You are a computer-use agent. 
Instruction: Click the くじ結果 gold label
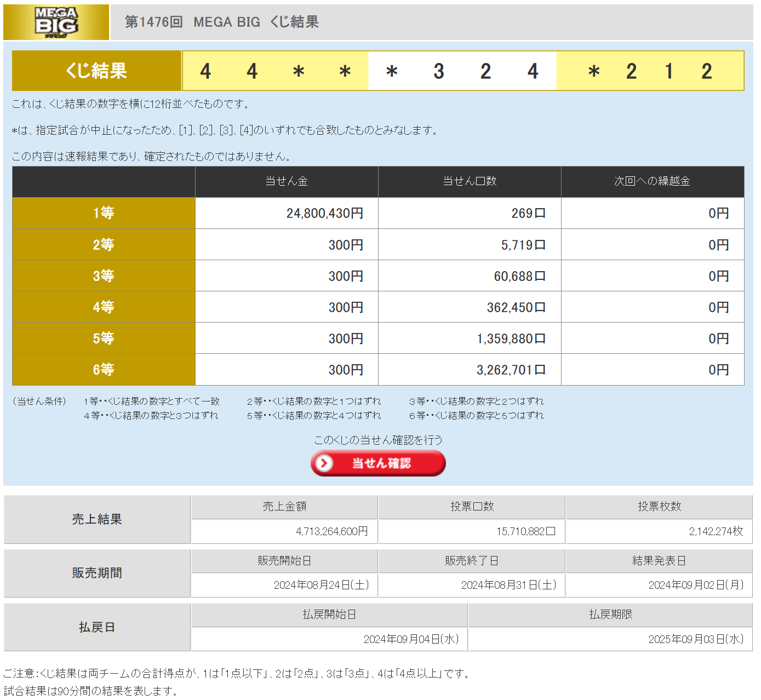tap(96, 71)
